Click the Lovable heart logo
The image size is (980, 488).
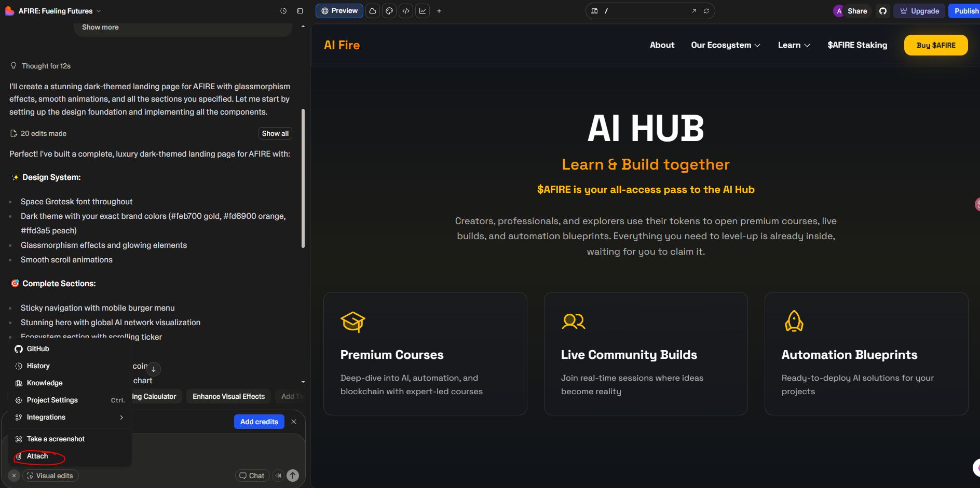9,11
